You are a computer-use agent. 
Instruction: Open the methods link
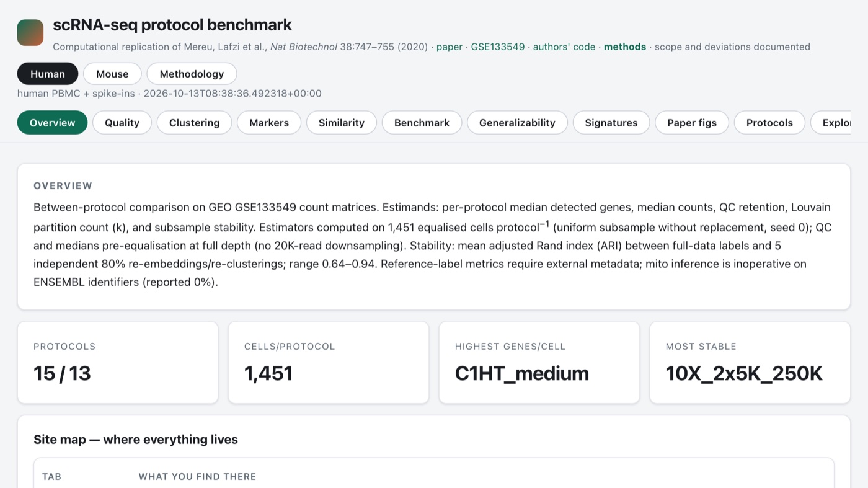point(625,47)
